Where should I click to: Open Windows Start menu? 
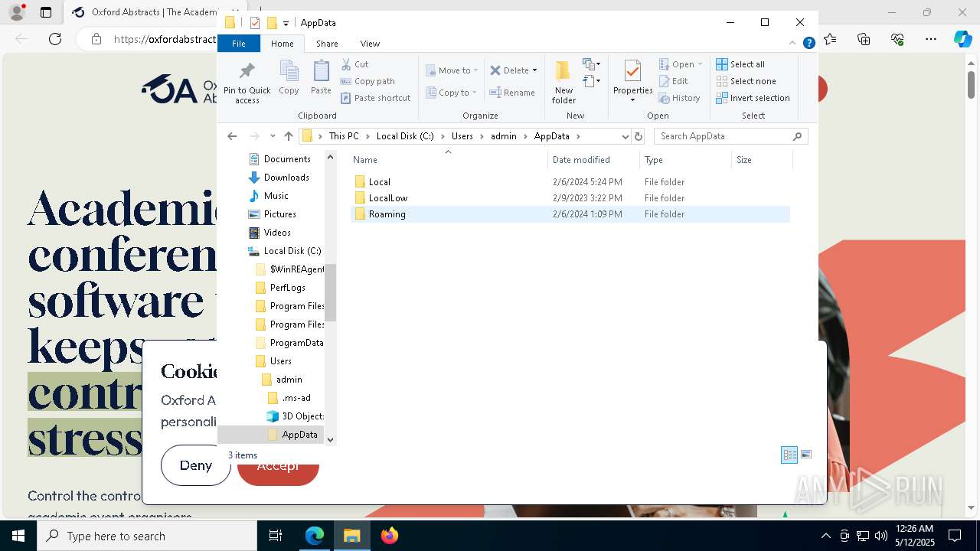pos(18,536)
